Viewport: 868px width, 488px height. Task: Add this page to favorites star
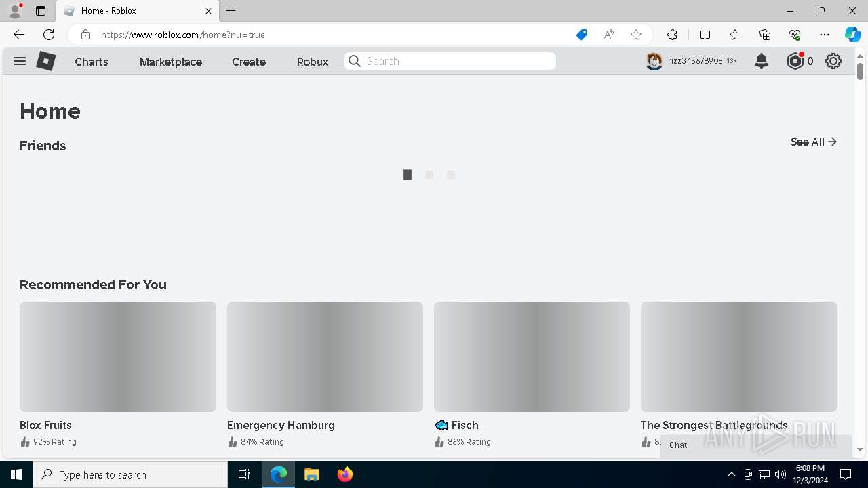[x=636, y=35]
